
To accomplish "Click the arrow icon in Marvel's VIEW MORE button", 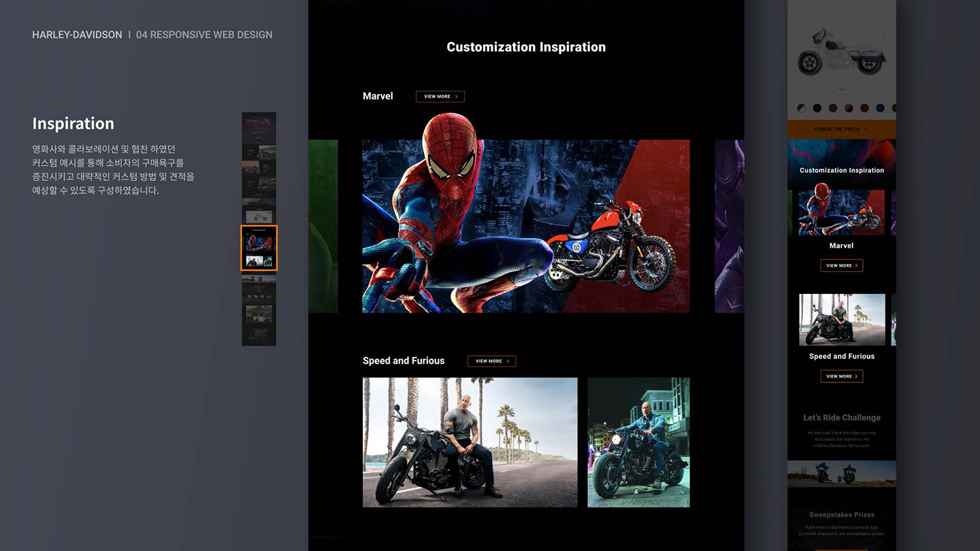I will pos(457,97).
